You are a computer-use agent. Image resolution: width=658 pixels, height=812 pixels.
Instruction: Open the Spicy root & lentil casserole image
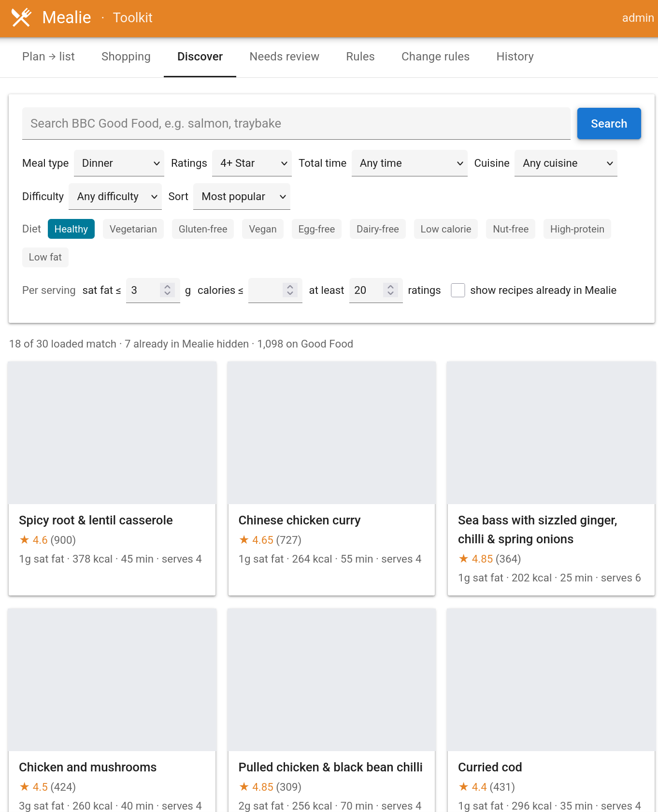point(112,433)
